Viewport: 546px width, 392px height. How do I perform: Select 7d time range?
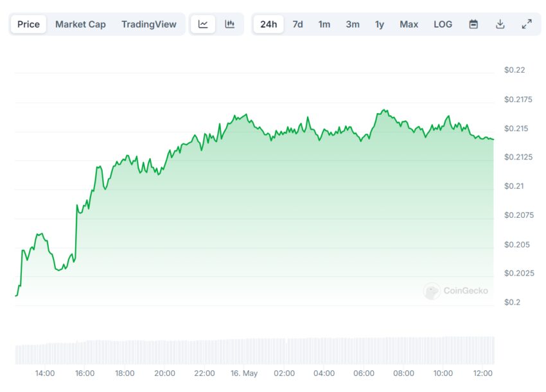click(297, 24)
